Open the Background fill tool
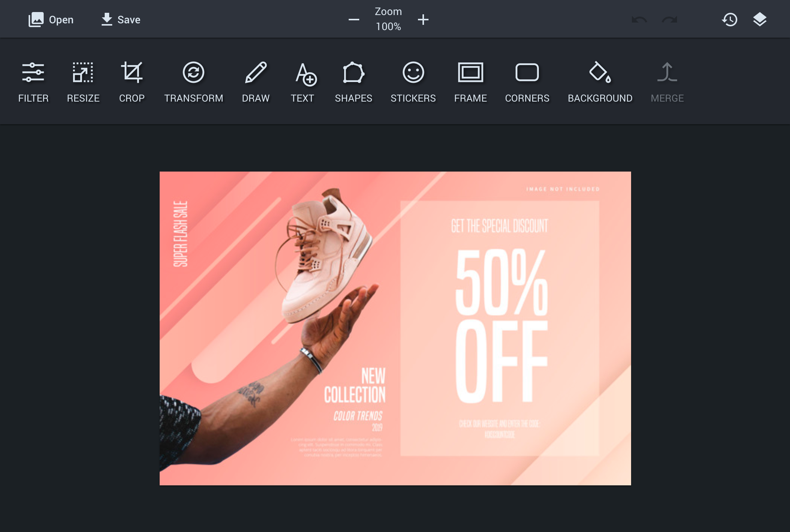This screenshot has height=532, width=790. coord(600,81)
